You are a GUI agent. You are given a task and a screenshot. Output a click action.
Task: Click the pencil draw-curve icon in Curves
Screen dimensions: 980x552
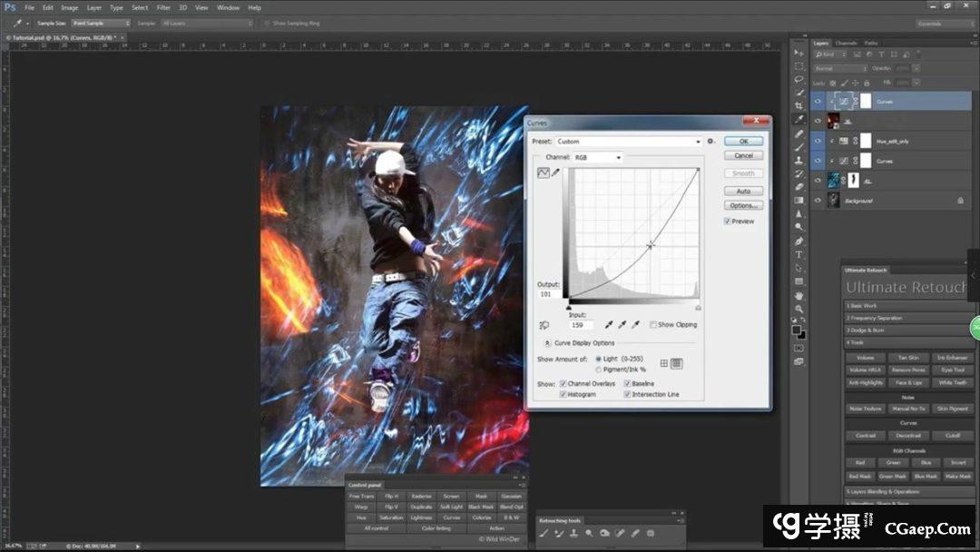[555, 172]
